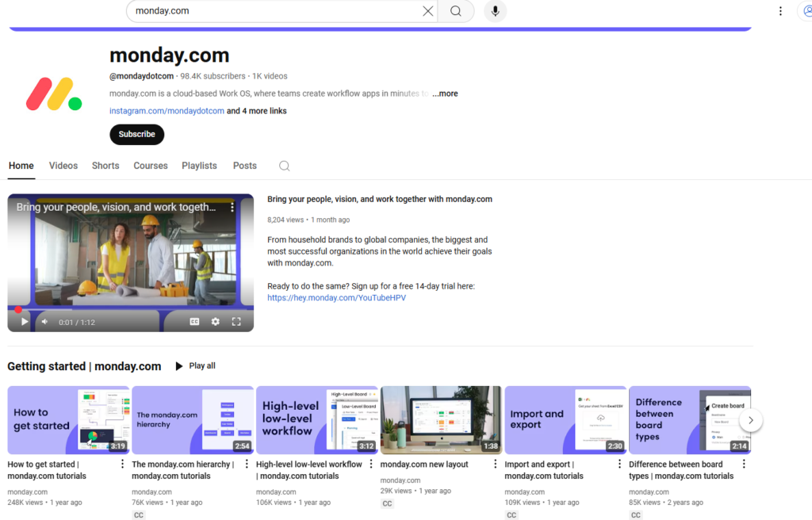Image resolution: width=812 pixels, height=520 pixels.
Task: Open featured video settings gear
Action: (216, 322)
